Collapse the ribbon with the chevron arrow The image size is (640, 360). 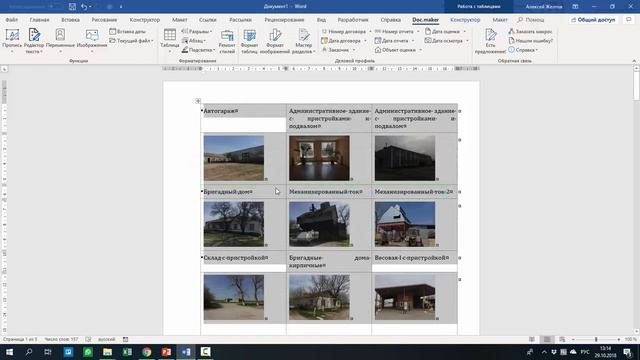click(634, 61)
